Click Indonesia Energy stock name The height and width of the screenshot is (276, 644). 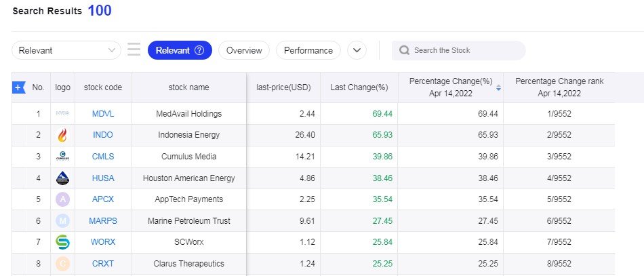pyautogui.click(x=189, y=135)
